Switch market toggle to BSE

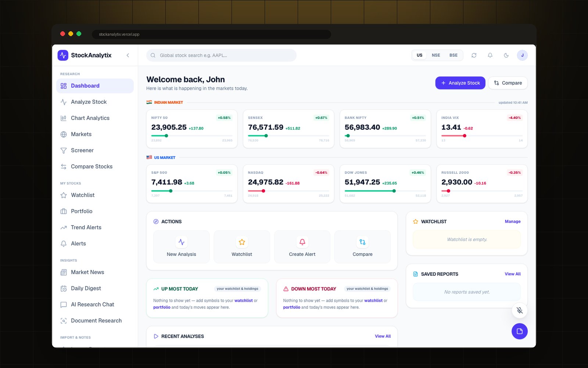click(x=453, y=55)
